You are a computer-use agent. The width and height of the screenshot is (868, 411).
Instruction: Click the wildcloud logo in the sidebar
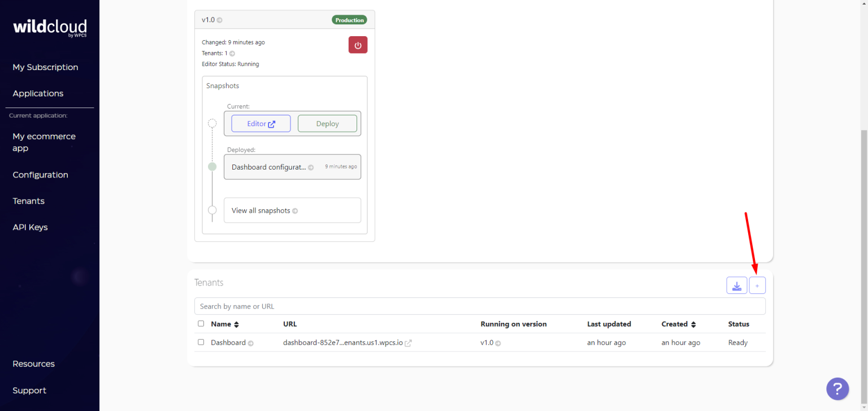[x=49, y=27]
